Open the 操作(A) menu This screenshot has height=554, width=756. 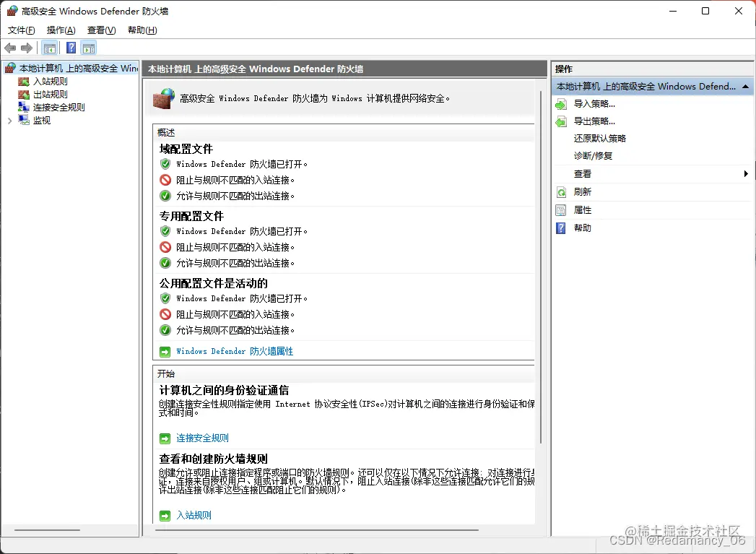[x=61, y=30]
